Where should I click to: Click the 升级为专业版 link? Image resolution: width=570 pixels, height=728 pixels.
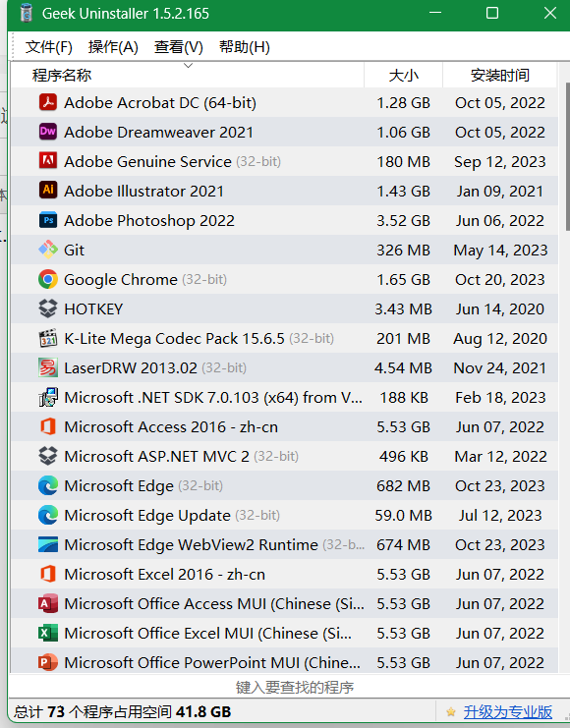coord(508,711)
